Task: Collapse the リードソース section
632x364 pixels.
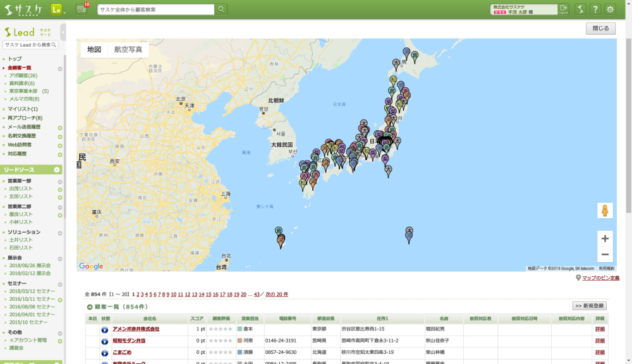Action: click(x=58, y=170)
